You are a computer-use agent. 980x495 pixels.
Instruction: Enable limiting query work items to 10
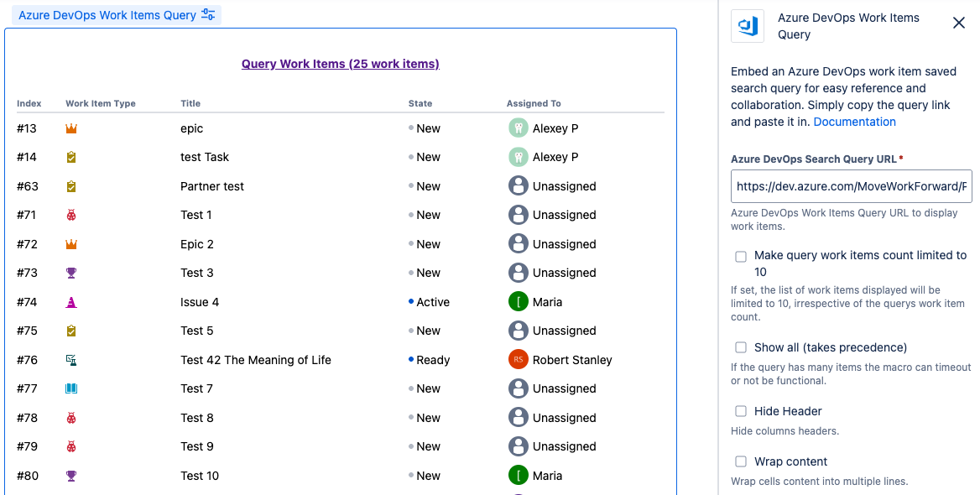pos(741,256)
